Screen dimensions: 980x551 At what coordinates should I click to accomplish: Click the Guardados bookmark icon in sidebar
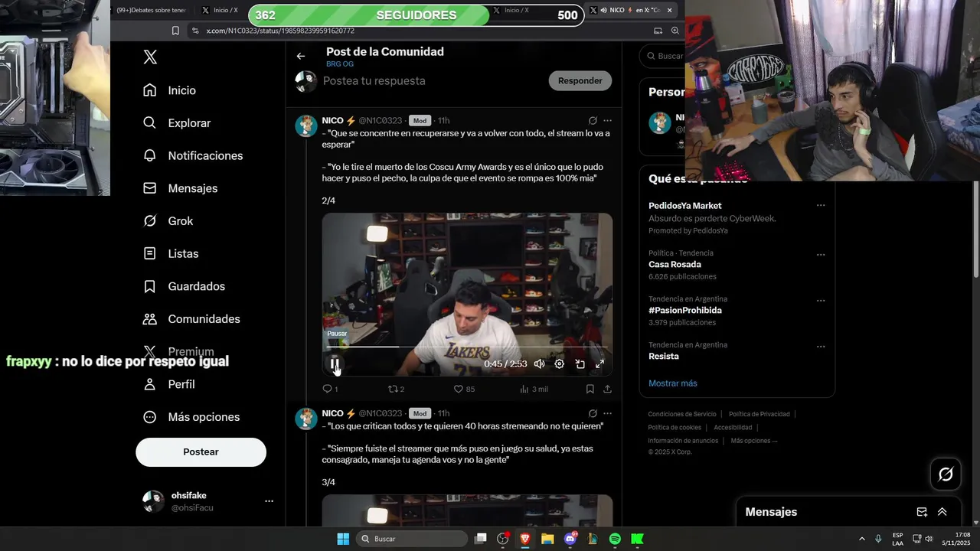[150, 286]
